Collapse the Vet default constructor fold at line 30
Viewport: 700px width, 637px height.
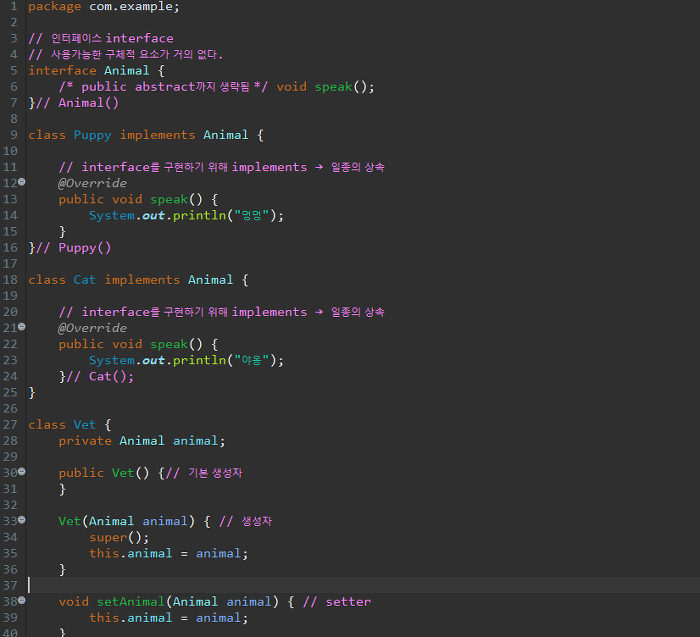tap(22, 472)
